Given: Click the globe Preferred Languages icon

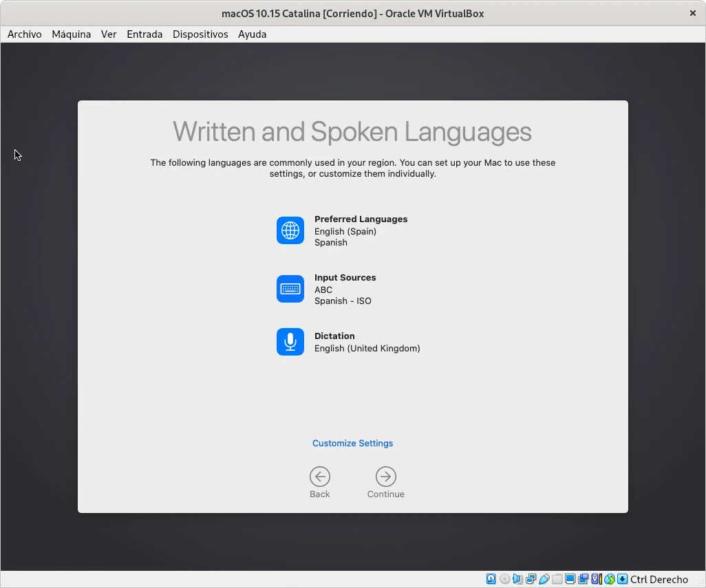Looking at the screenshot, I should [290, 230].
